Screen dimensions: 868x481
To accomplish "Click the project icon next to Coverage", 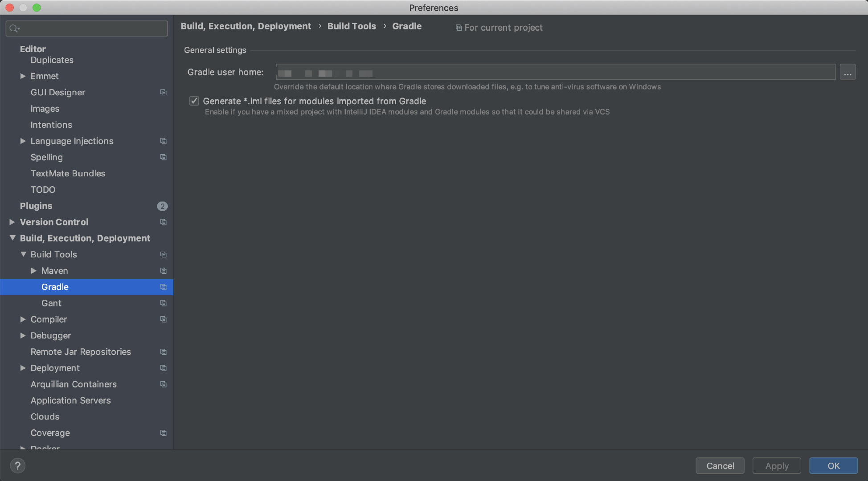I will [164, 433].
